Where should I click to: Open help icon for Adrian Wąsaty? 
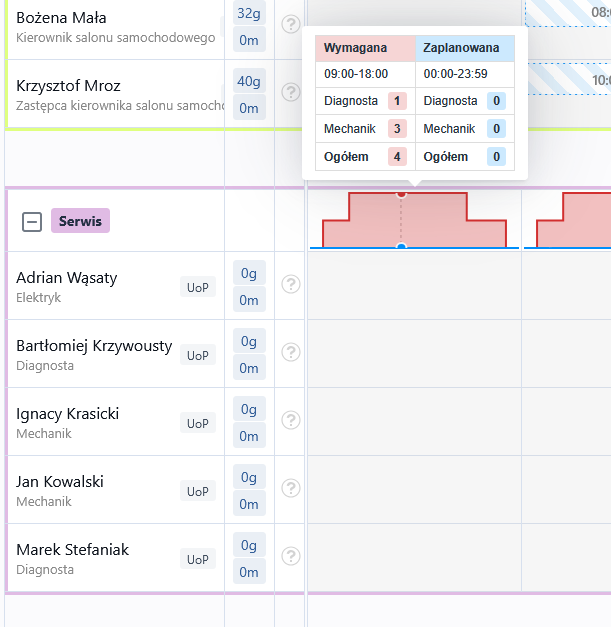[291, 284]
